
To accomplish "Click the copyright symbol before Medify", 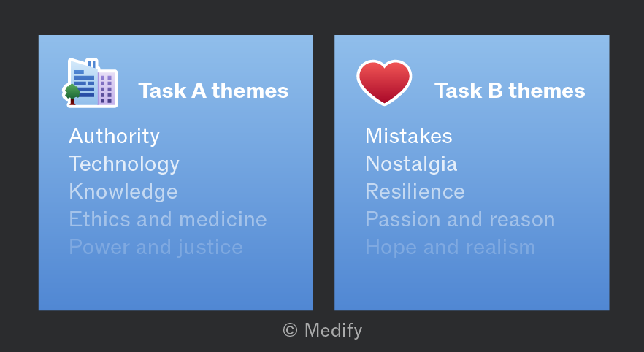I will tap(290, 330).
